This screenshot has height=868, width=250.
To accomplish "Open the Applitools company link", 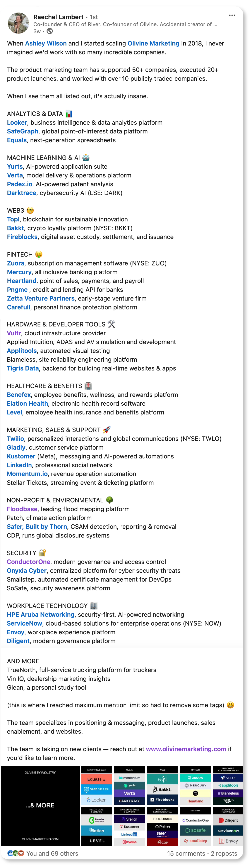I will coord(22,351).
